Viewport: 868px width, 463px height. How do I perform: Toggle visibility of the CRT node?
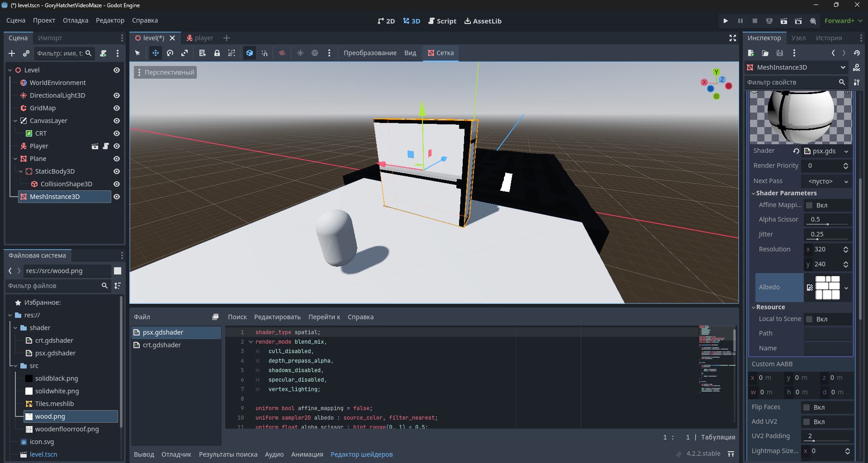click(x=116, y=133)
